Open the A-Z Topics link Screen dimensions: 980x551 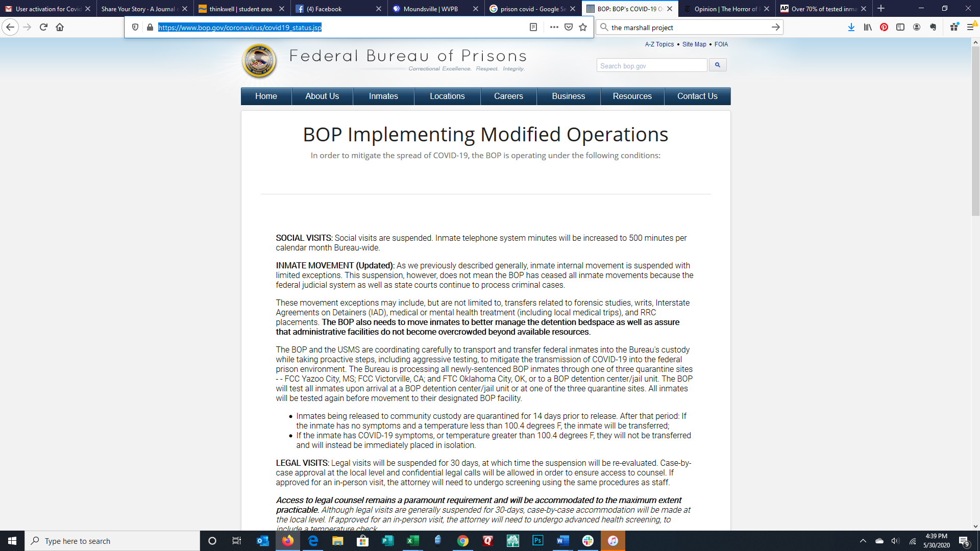[659, 44]
